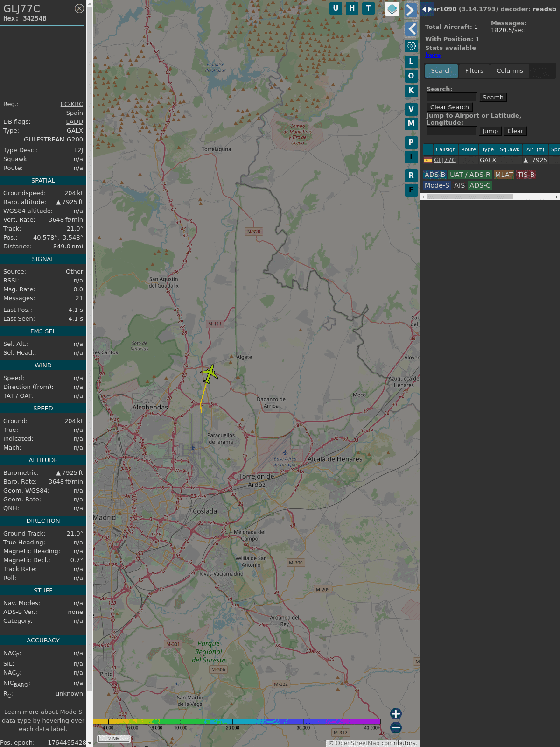
Task: Switch to the Columns tab
Action: 510,71
